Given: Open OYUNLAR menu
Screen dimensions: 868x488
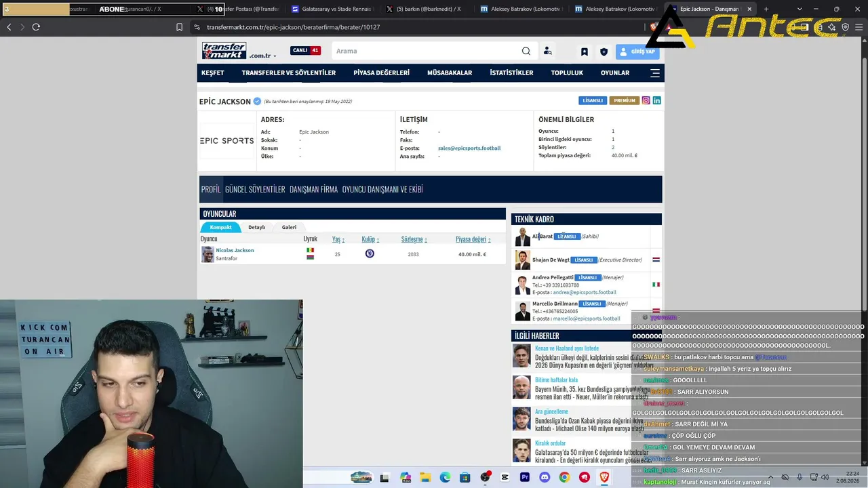Looking at the screenshot, I should pos(615,73).
